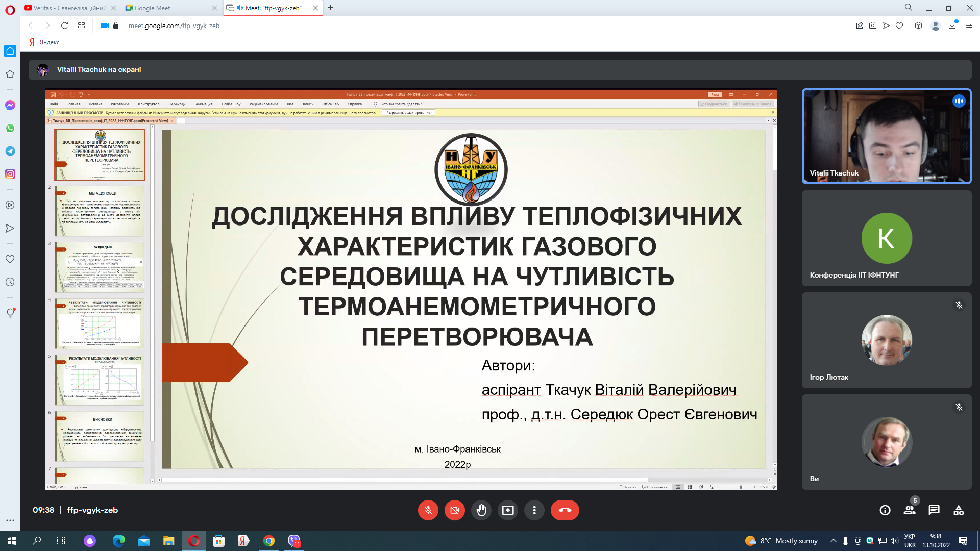Leave the call with red hangup button
980x551 pixels.
click(565, 510)
